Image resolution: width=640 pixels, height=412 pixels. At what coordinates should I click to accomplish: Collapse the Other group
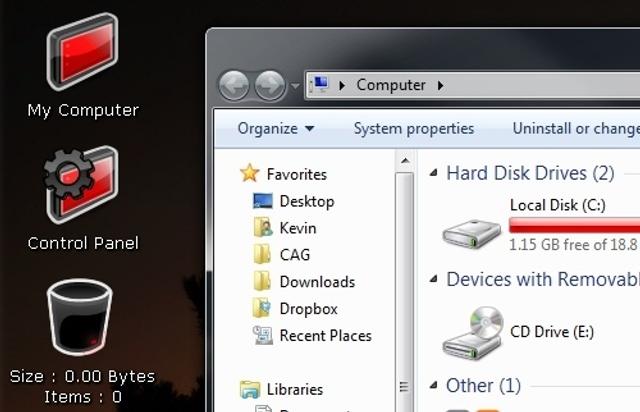pyautogui.click(x=434, y=385)
